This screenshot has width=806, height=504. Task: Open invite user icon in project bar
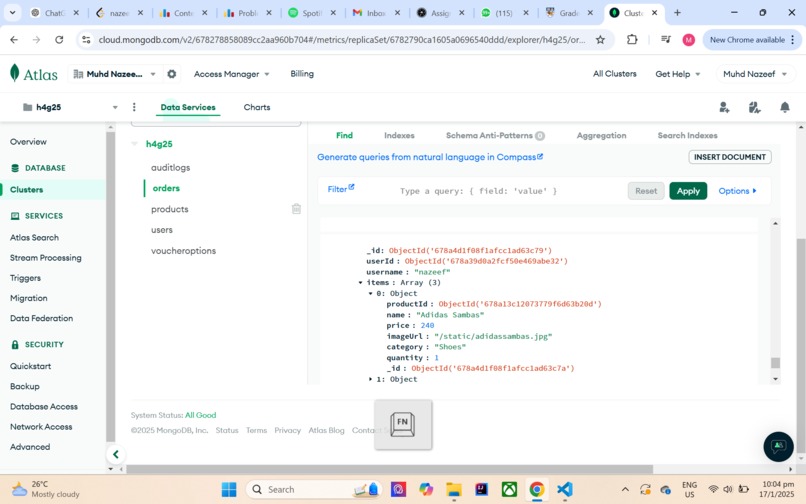[x=724, y=107]
